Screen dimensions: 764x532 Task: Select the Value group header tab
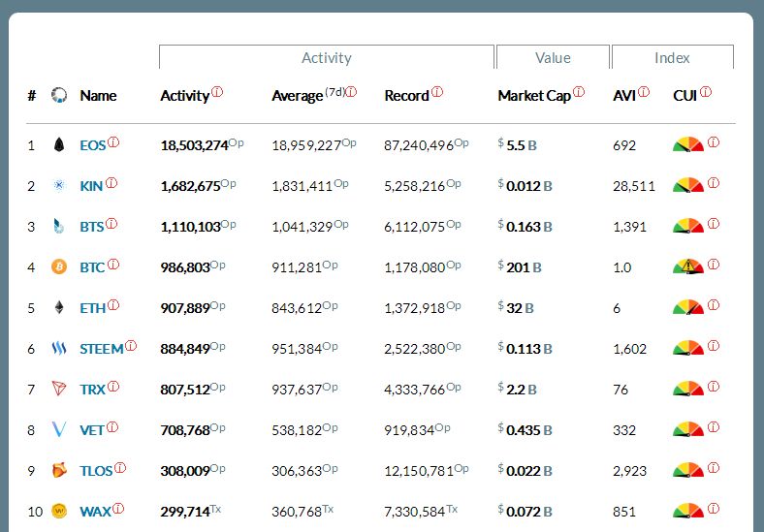pyautogui.click(x=553, y=57)
